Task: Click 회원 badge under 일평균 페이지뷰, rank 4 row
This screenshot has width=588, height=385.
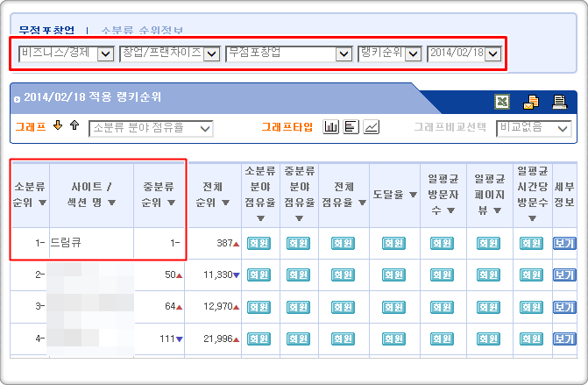Action: [x=488, y=339]
